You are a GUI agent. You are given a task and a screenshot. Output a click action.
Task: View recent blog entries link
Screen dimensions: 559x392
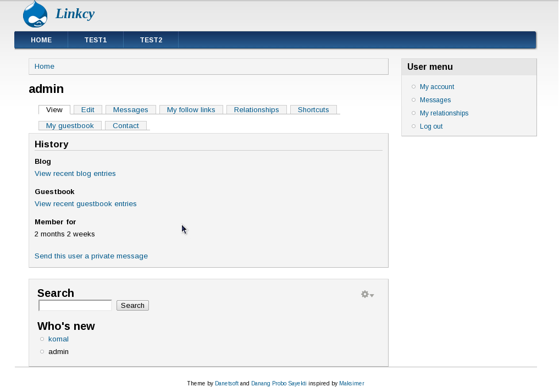click(75, 173)
